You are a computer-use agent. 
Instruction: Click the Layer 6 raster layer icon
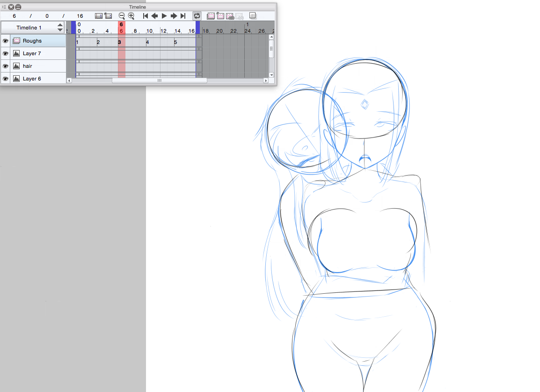(16, 79)
